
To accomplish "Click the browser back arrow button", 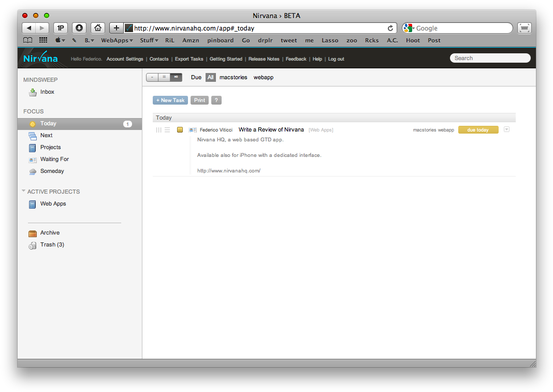I will coord(29,28).
